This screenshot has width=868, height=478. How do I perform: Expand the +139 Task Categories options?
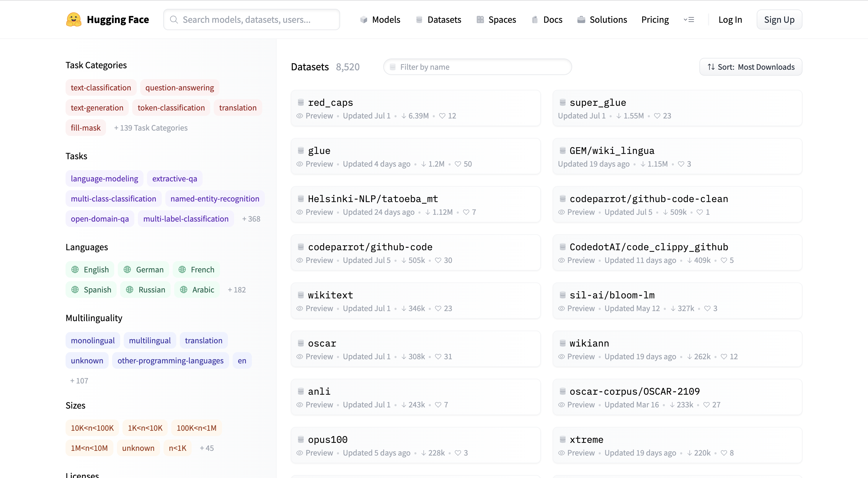pos(151,127)
